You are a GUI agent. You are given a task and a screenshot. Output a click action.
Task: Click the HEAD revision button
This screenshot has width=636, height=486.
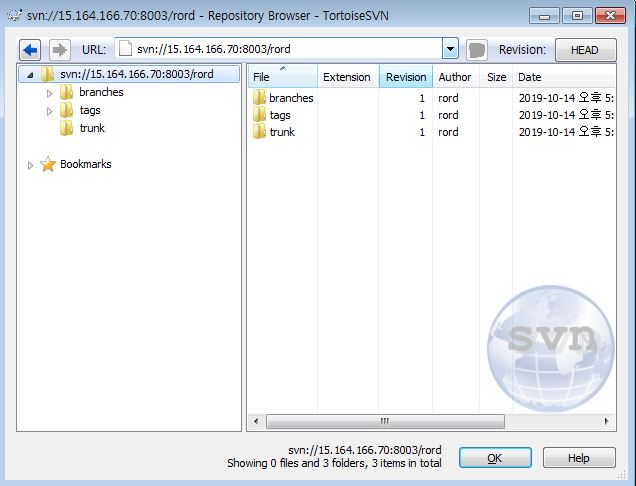[x=585, y=50]
